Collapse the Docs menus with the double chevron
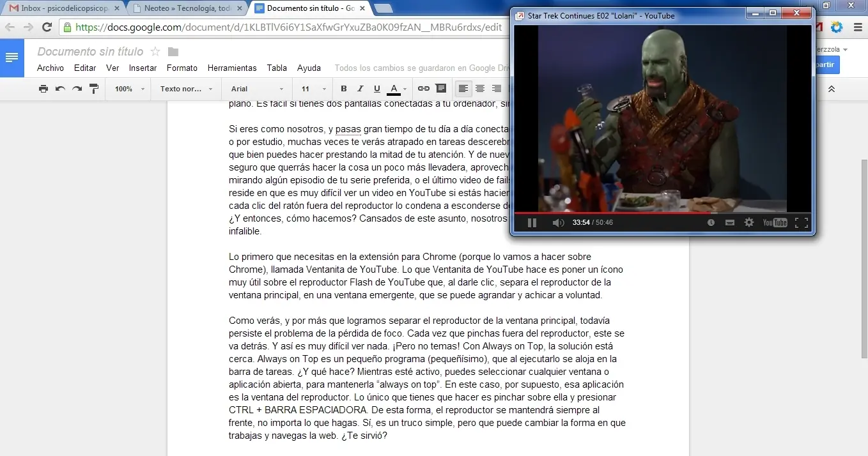The image size is (868, 456). pos(831,89)
